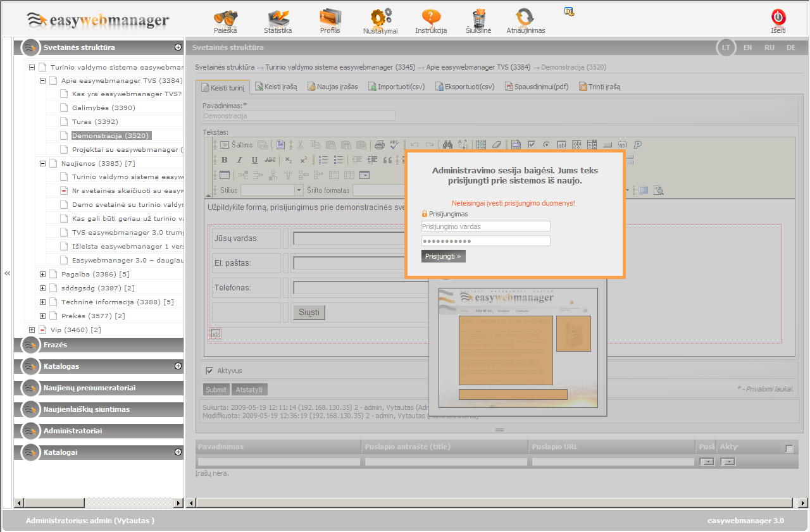Click plus icon on Svetainės struktūra panel
This screenshot has width=810, height=532.
pos(178,47)
